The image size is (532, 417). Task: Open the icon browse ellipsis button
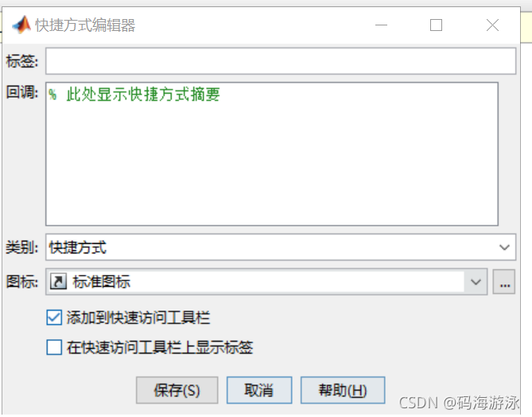(x=504, y=282)
